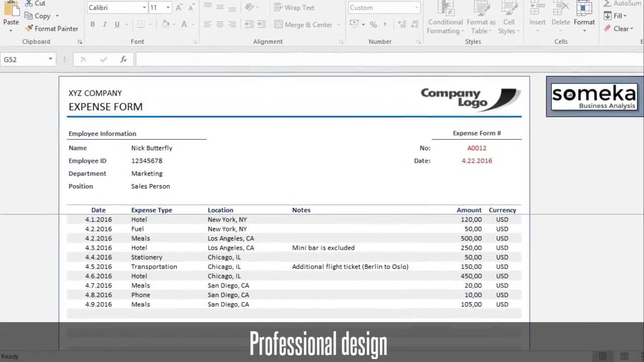644x362 pixels.
Task: Click the formula bar Cancel X
Action: point(83,59)
